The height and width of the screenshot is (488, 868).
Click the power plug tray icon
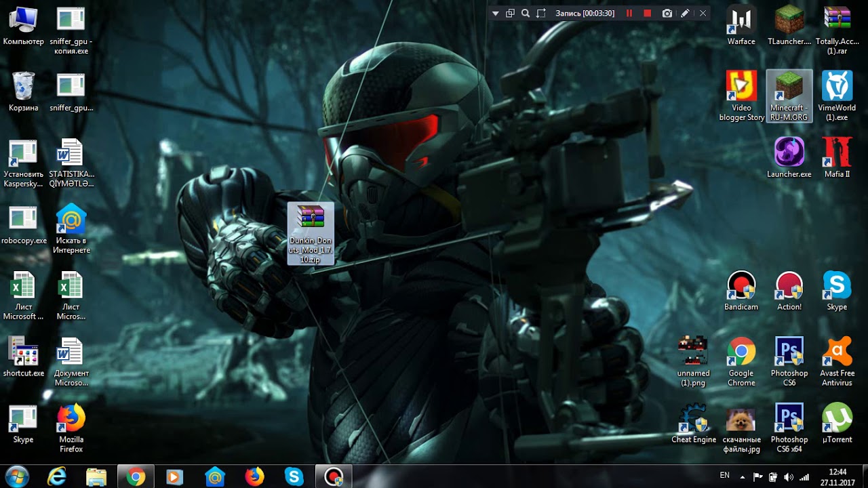click(773, 477)
